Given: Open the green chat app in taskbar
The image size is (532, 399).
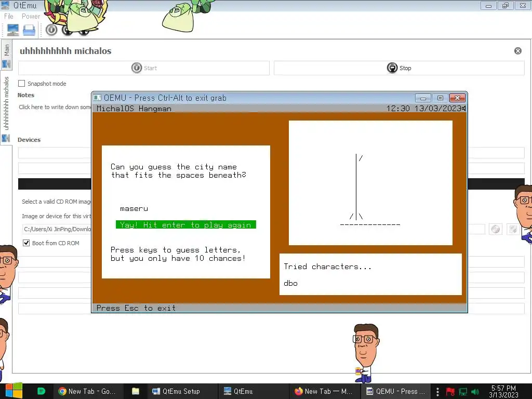Looking at the screenshot, I should point(41,391).
